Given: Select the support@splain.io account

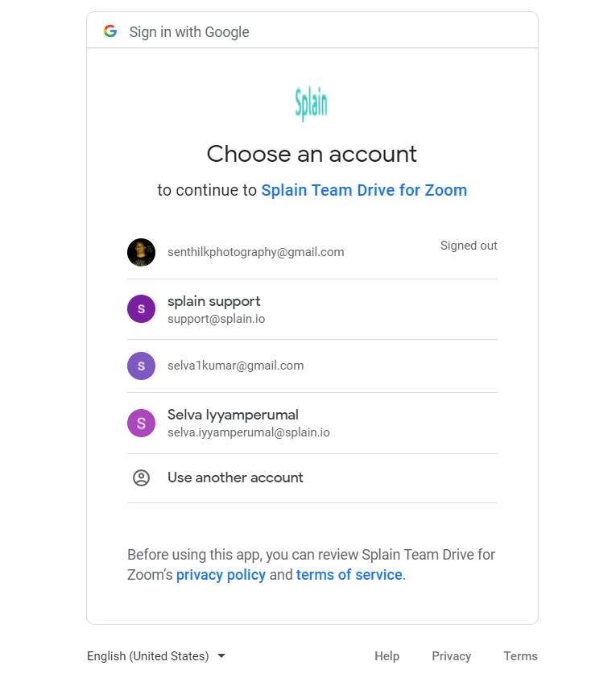Looking at the screenshot, I should pyautogui.click(x=216, y=319).
